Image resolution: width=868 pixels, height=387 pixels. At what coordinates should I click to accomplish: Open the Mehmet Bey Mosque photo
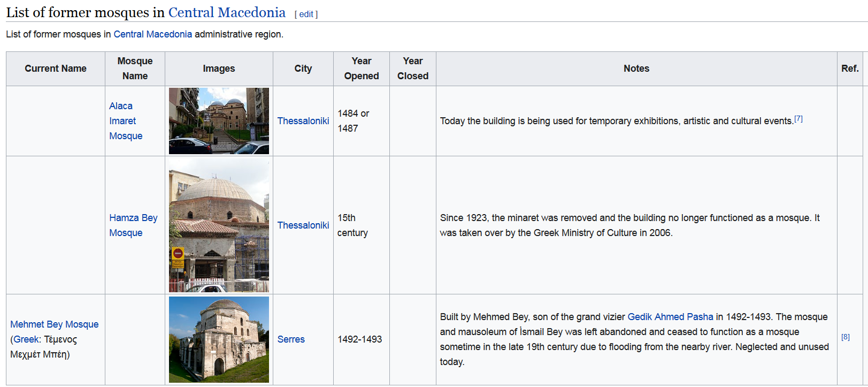(219, 339)
